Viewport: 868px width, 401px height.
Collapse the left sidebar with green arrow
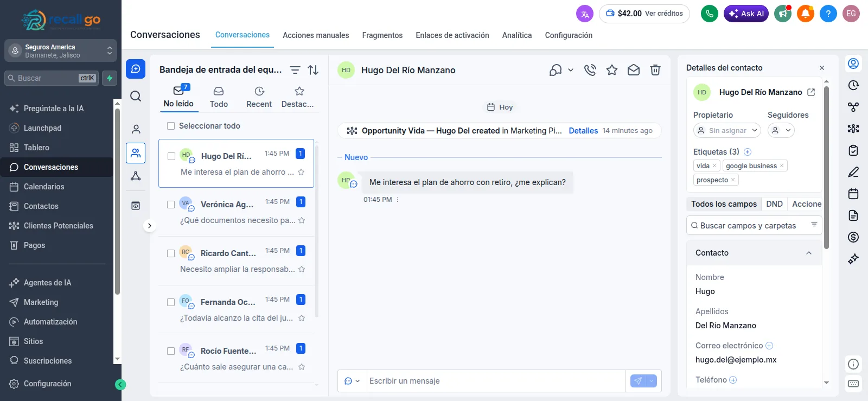(120, 385)
